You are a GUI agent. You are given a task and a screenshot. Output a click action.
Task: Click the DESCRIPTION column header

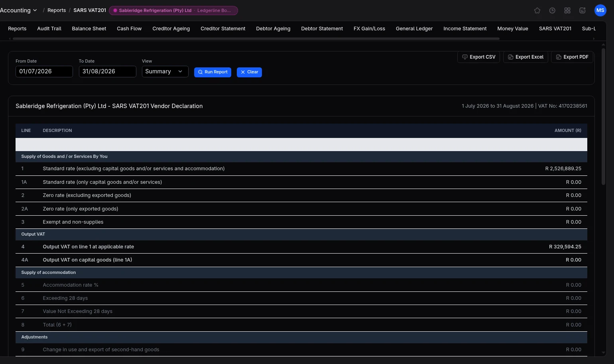tap(57, 130)
